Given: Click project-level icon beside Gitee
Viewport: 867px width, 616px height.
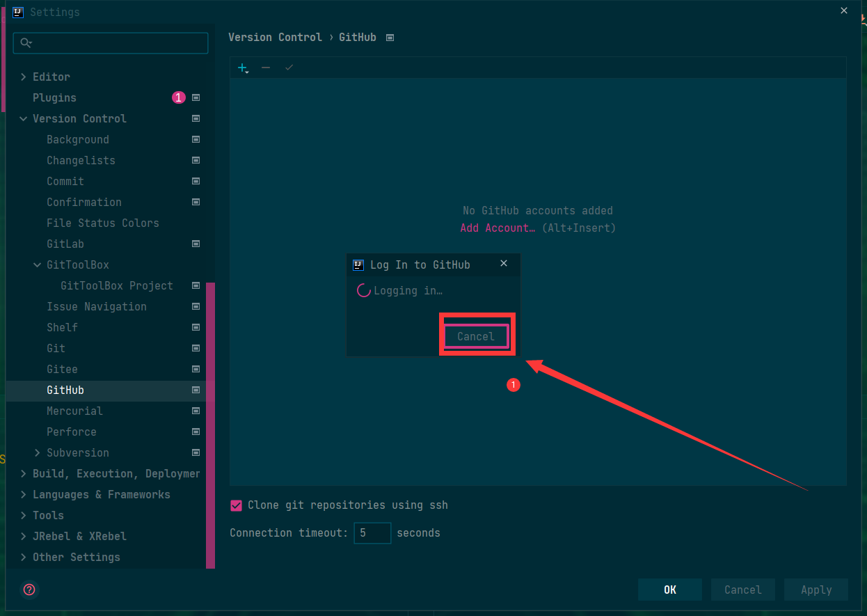Looking at the screenshot, I should click(196, 370).
